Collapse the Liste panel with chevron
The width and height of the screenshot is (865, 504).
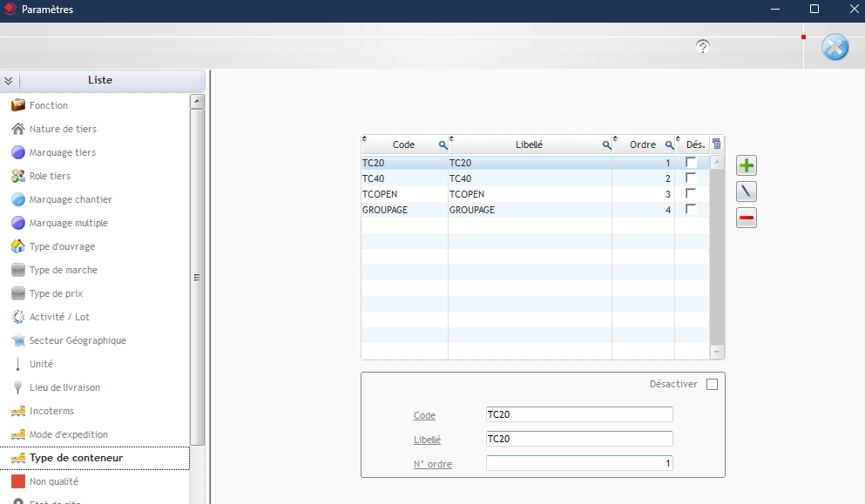(x=9, y=81)
